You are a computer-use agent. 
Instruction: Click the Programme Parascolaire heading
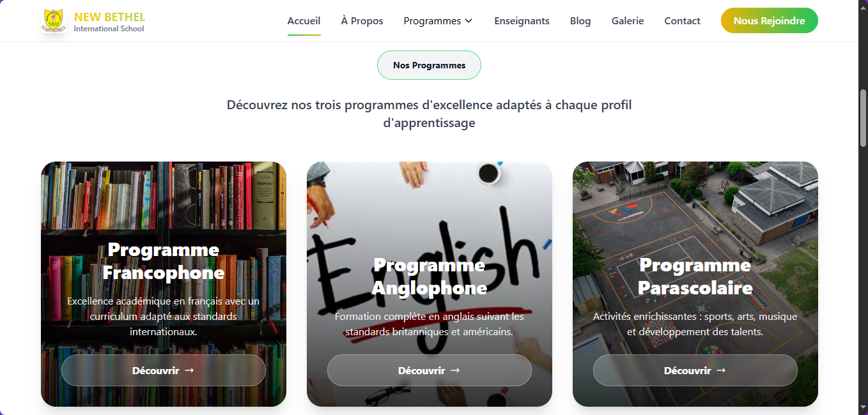point(695,276)
